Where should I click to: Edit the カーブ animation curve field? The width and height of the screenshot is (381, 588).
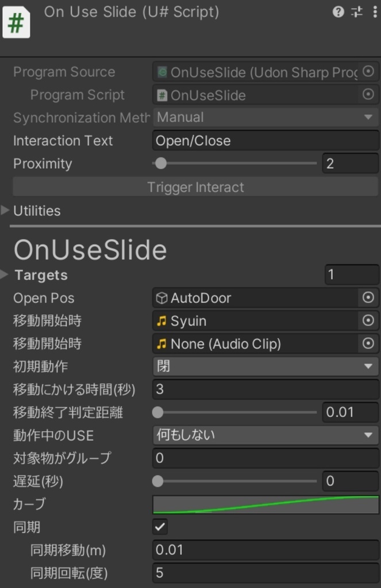pyautogui.click(x=264, y=504)
